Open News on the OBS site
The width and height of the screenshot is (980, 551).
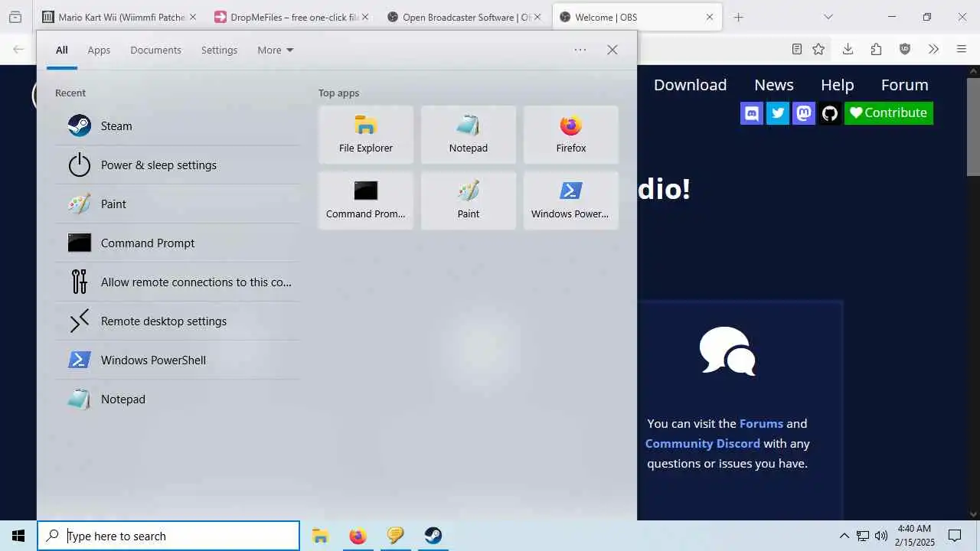pos(774,85)
